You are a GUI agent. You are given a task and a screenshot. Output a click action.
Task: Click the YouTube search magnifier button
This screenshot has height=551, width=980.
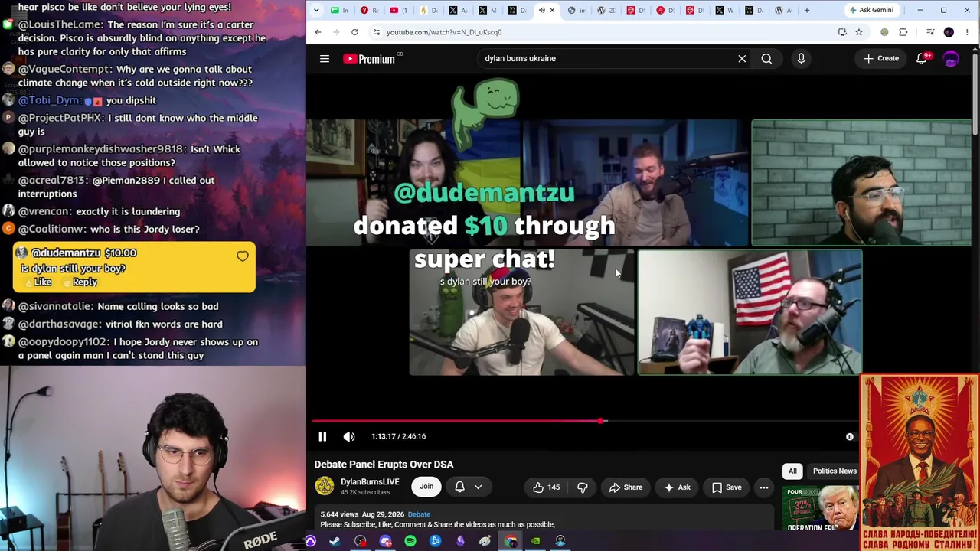pos(766,58)
